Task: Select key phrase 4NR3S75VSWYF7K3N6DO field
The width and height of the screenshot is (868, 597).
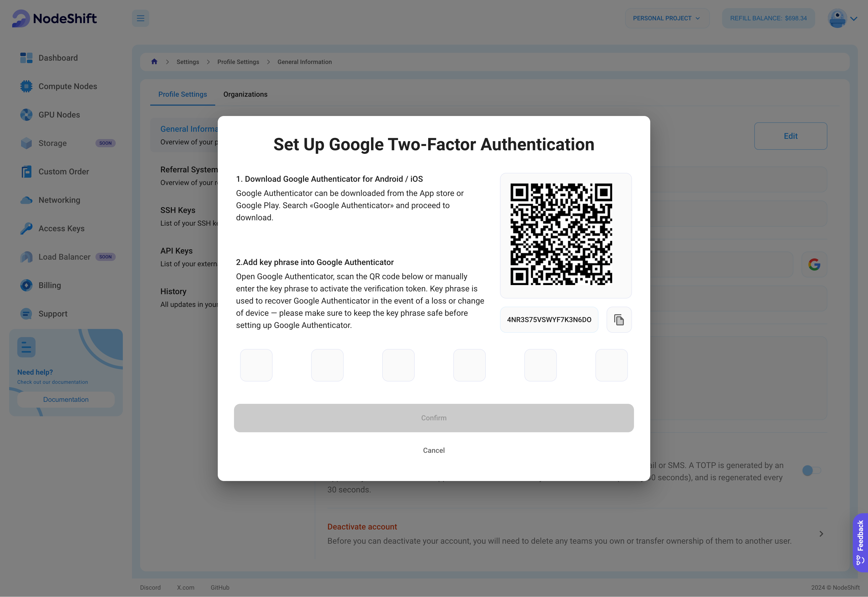Action: pyautogui.click(x=549, y=320)
